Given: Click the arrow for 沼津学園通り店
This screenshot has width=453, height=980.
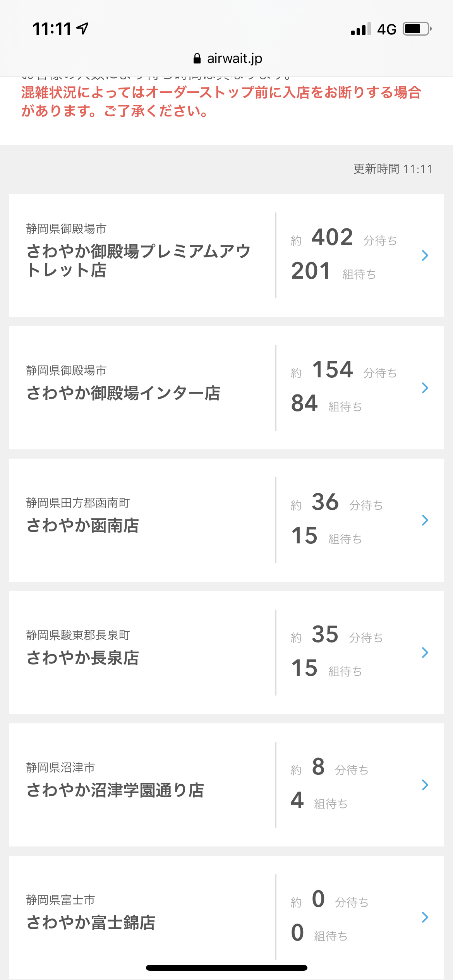Looking at the screenshot, I should pos(425,785).
